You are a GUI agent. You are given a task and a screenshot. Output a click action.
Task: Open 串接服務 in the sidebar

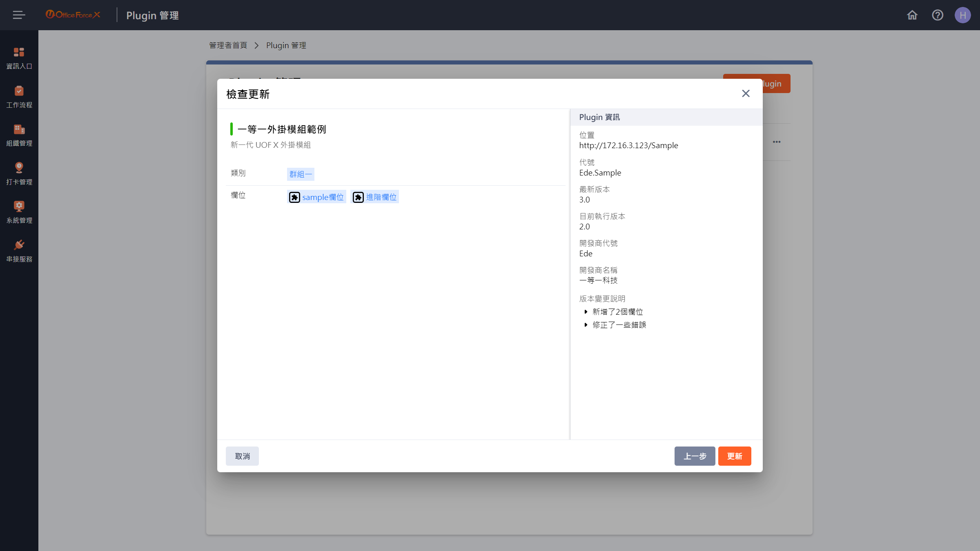[x=19, y=251]
